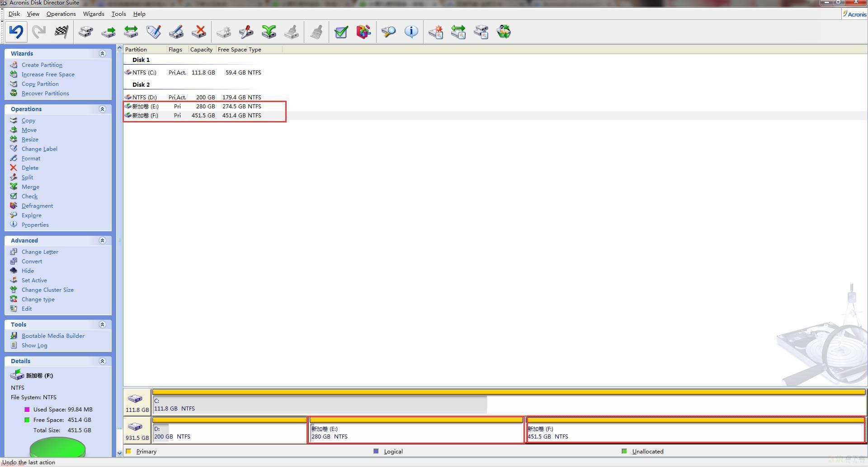Sort by the Free Space column header

click(x=232, y=50)
